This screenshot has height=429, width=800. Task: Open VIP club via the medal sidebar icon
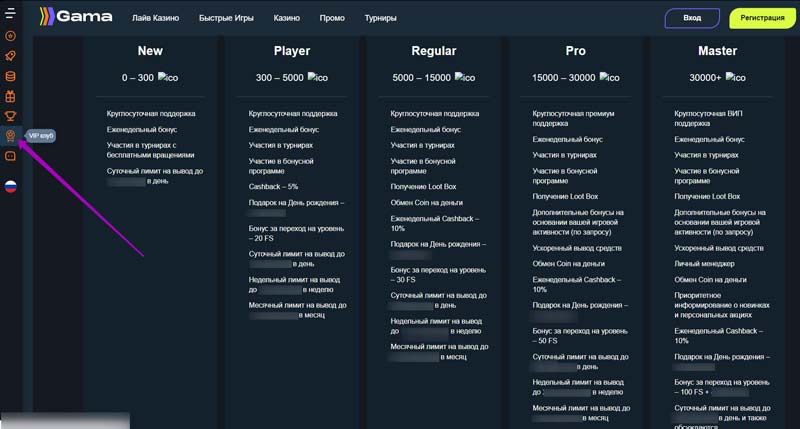[11, 136]
